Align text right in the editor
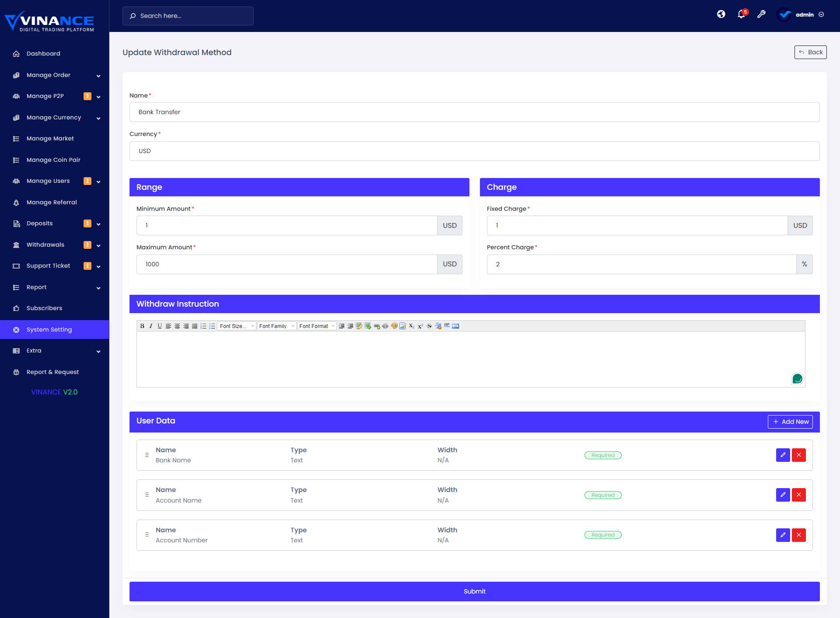 pos(186,326)
